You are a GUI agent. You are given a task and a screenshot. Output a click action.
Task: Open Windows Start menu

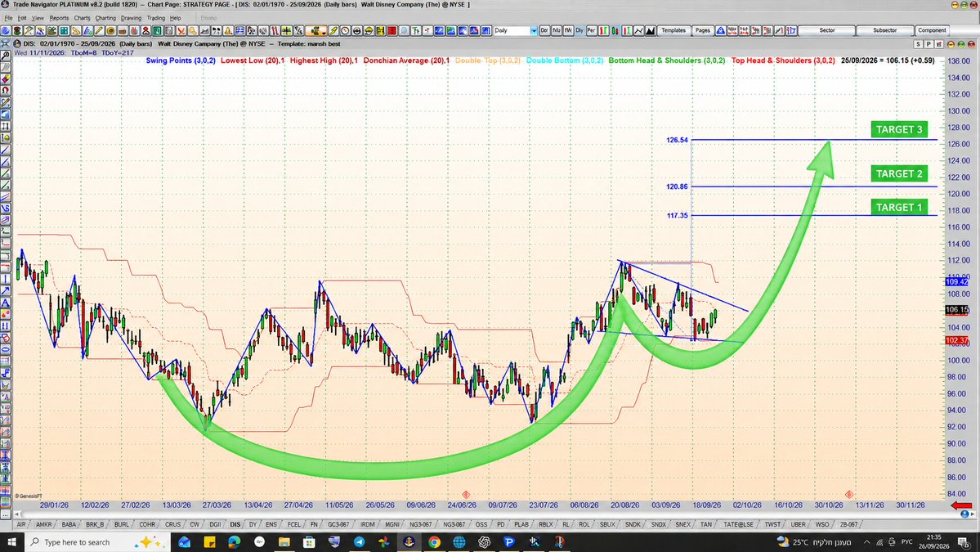click(x=11, y=541)
